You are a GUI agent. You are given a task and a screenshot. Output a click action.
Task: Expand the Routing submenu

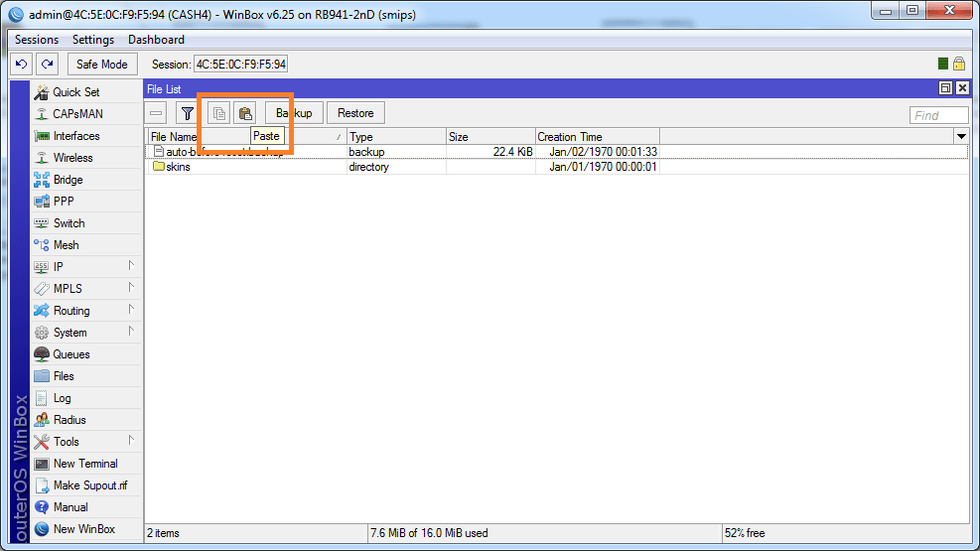point(71,311)
